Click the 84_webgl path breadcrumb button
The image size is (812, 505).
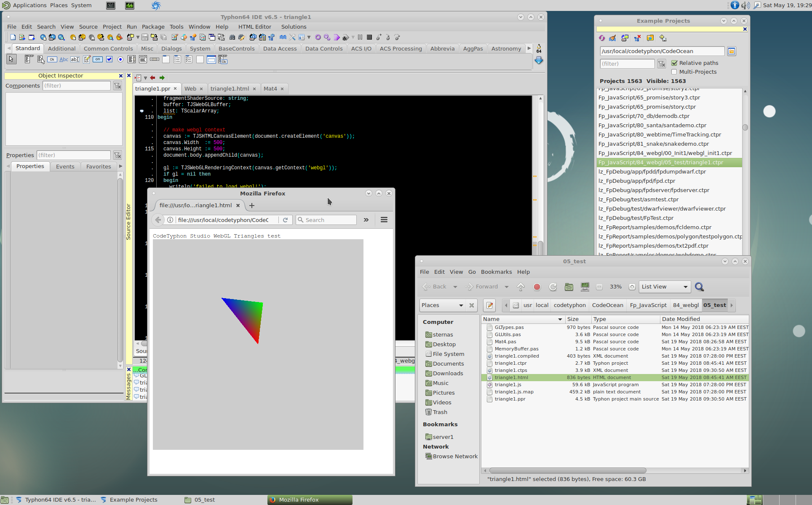686,305
